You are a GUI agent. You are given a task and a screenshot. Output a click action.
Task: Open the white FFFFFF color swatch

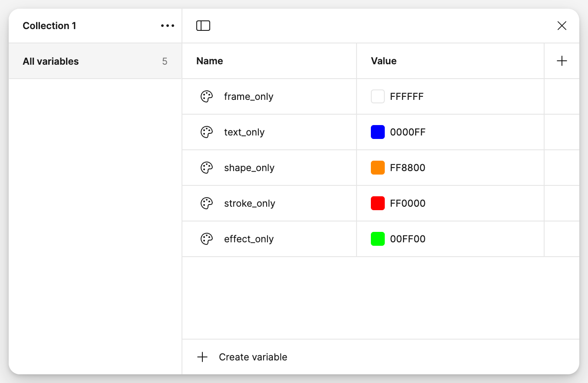378,96
